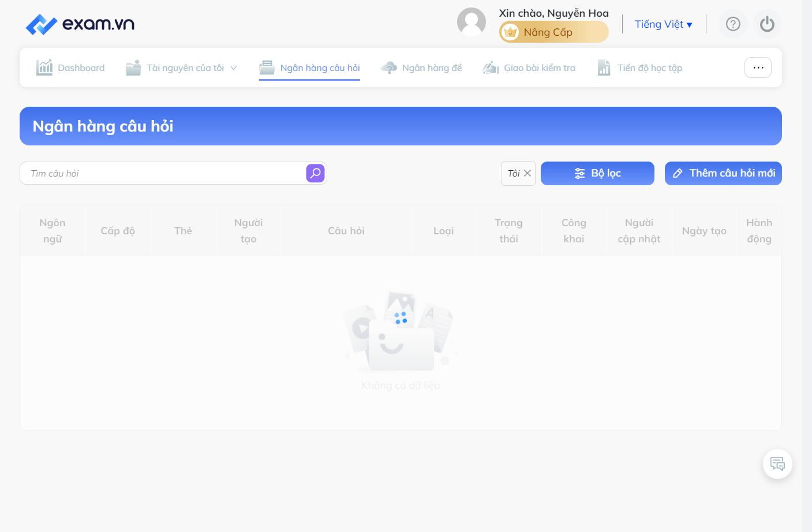Screen dimensions: 812x532
Task: Open the Bộ lọc filter button
Action: point(597,173)
